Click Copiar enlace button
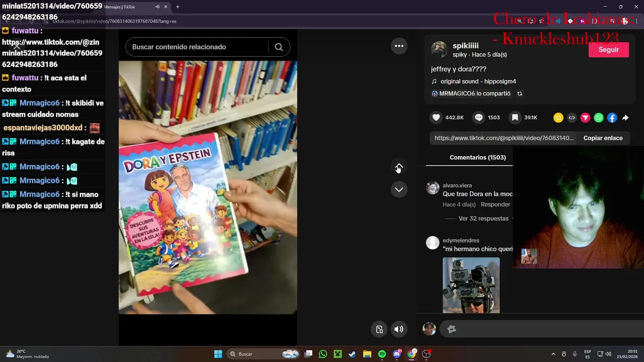Screen dimensions: 644x362 [x=603, y=138]
